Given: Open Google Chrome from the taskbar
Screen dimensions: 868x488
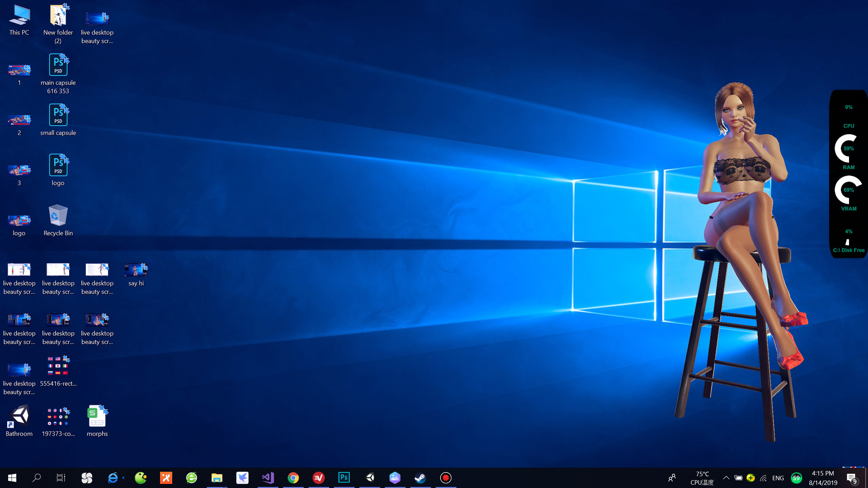Looking at the screenshot, I should coord(293,478).
